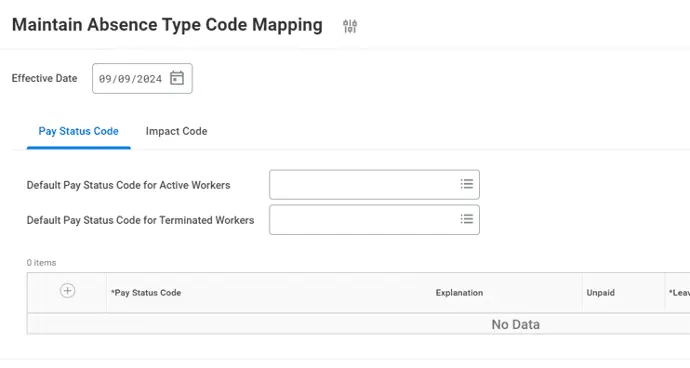This screenshot has height=368, width=690.
Task: Open prompt list icon for Active Workers code
Action: click(467, 184)
